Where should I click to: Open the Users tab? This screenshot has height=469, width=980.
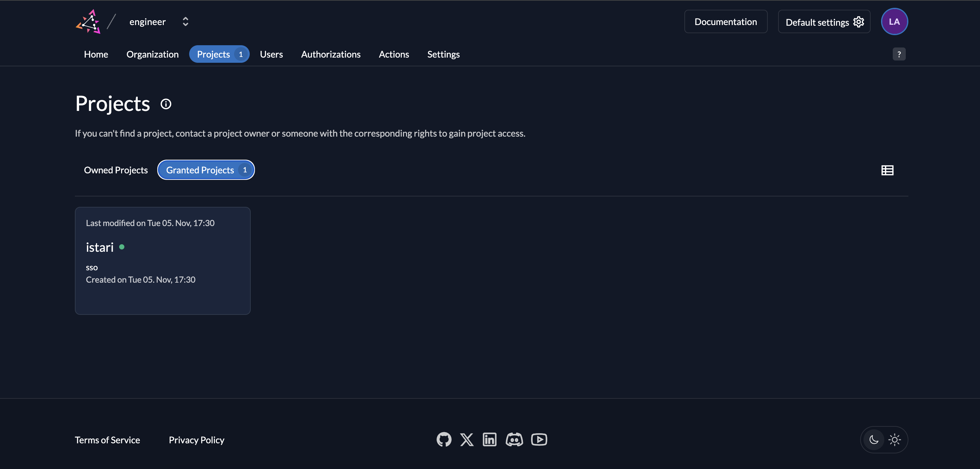click(x=271, y=54)
